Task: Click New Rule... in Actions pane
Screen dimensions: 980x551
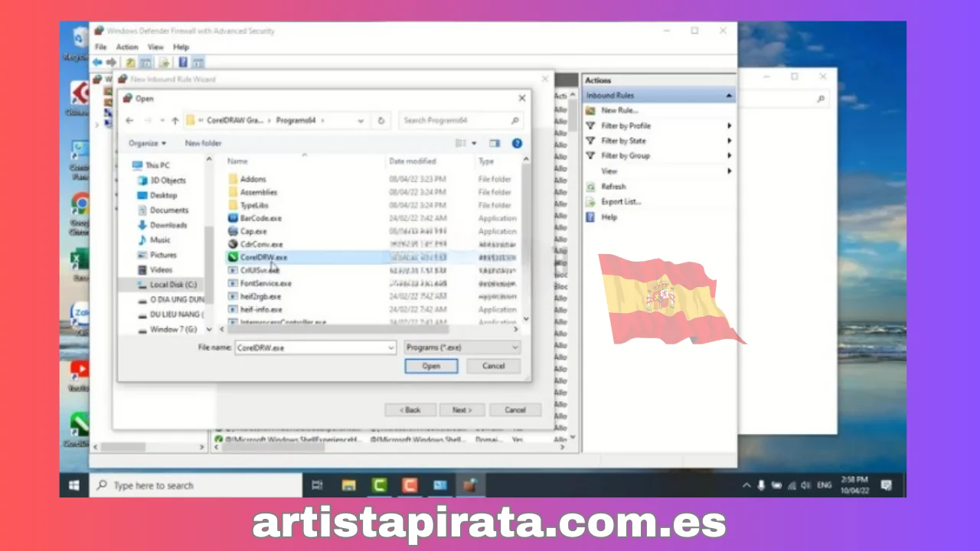Action: pyautogui.click(x=619, y=110)
